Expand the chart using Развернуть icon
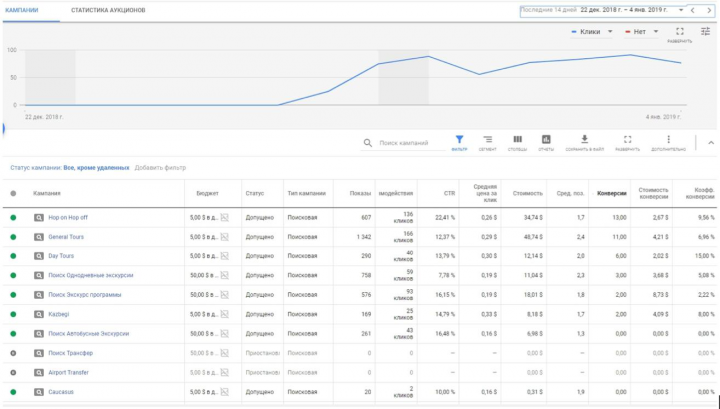 click(680, 31)
